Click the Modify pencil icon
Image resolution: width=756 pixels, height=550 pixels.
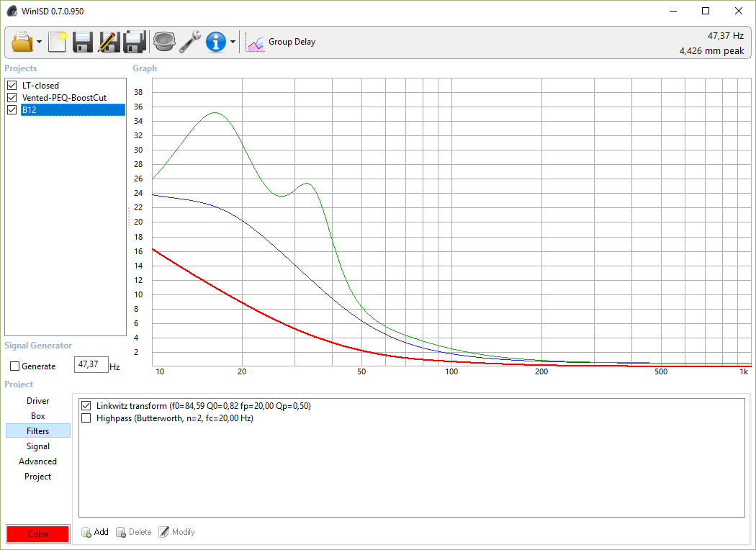pos(164,532)
